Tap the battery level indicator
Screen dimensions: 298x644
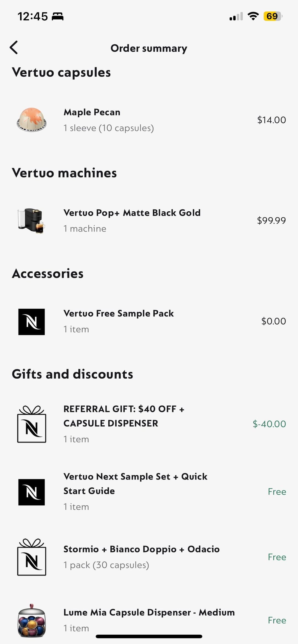pyautogui.click(x=273, y=16)
